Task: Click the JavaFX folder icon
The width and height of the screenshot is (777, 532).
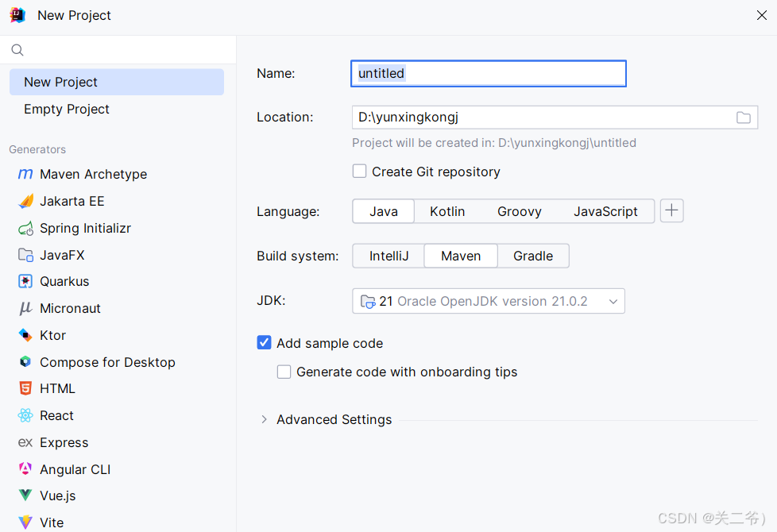Action: pos(25,255)
